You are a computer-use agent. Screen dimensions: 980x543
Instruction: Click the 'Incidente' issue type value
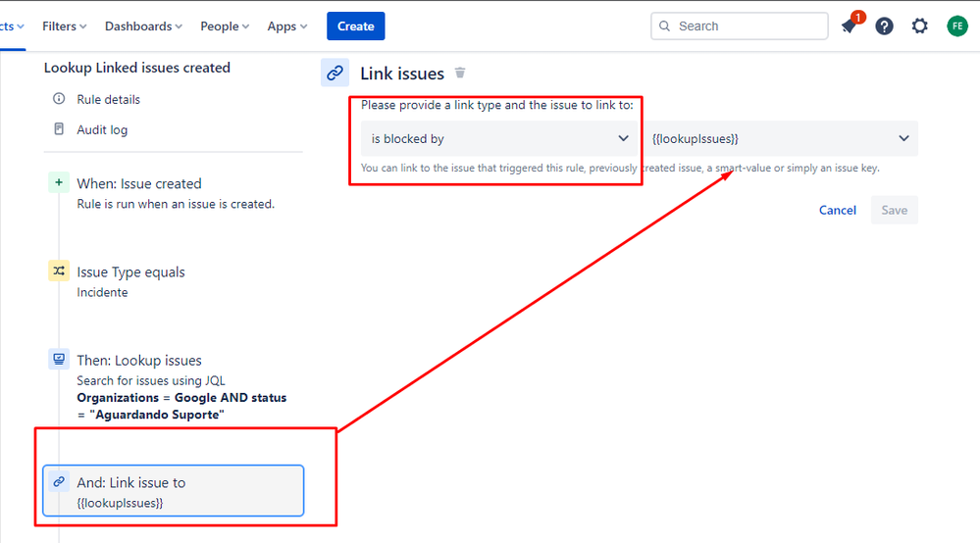tap(102, 292)
